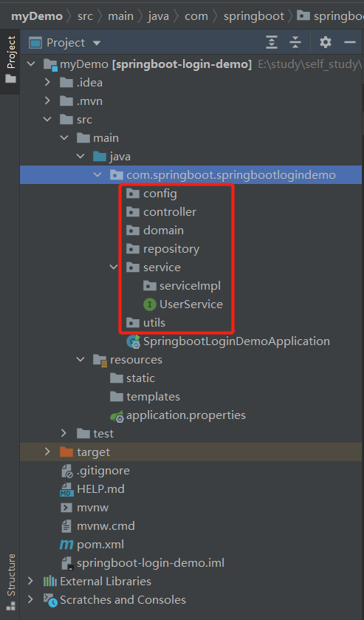Select the UserService interface icon
The width and height of the screenshot is (364, 620).
(x=149, y=304)
